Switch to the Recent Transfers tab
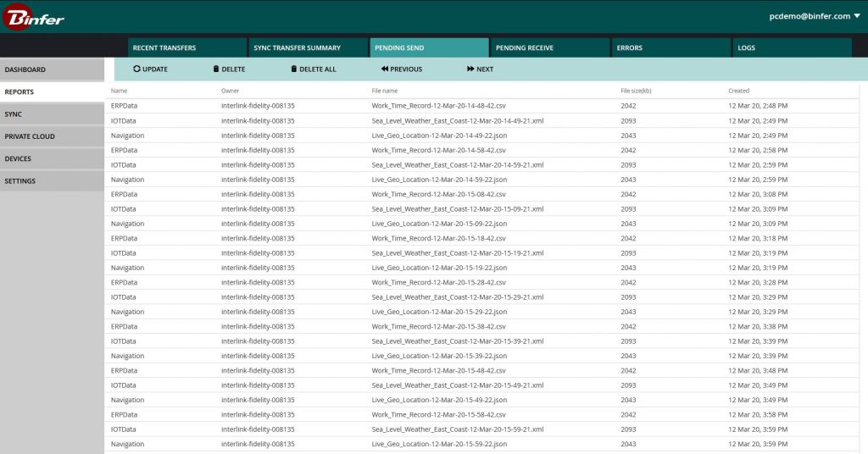The image size is (868, 454). [186, 48]
